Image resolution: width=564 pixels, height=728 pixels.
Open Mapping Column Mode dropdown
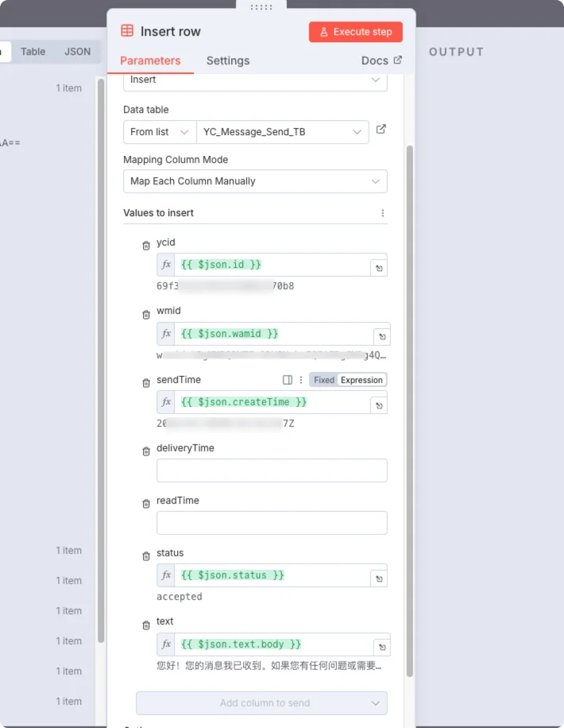(255, 181)
